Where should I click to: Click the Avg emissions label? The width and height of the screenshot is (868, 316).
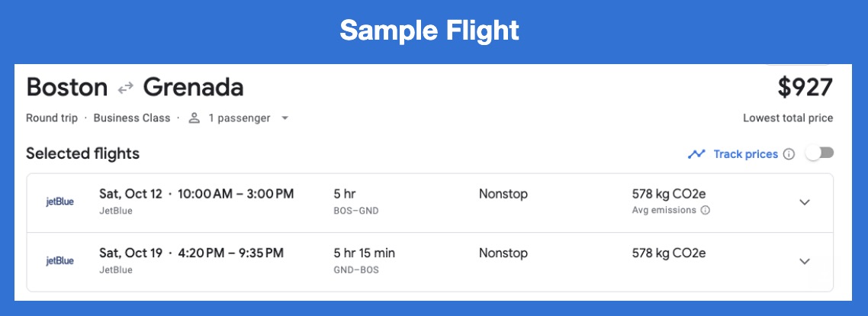click(x=664, y=211)
